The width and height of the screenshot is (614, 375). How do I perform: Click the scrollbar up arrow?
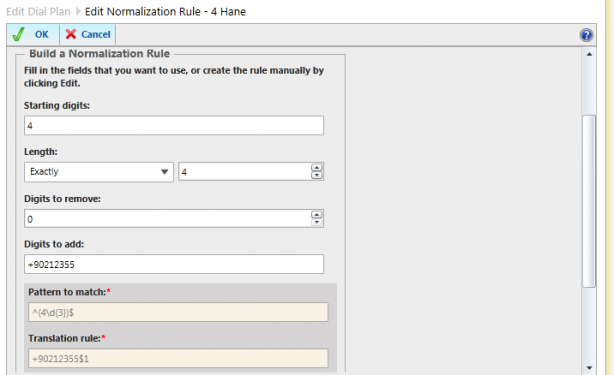tap(589, 54)
